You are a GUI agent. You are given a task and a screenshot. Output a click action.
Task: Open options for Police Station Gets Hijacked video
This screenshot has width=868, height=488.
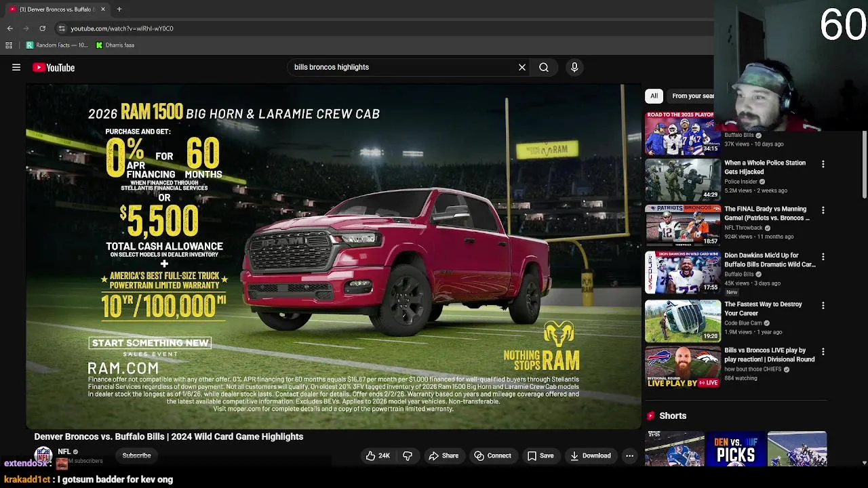coord(823,164)
